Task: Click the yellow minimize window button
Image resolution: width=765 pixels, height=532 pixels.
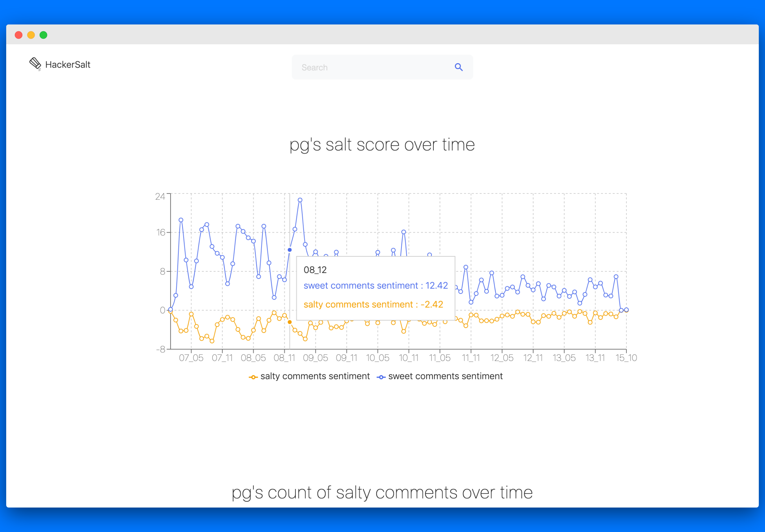Action: coord(31,35)
